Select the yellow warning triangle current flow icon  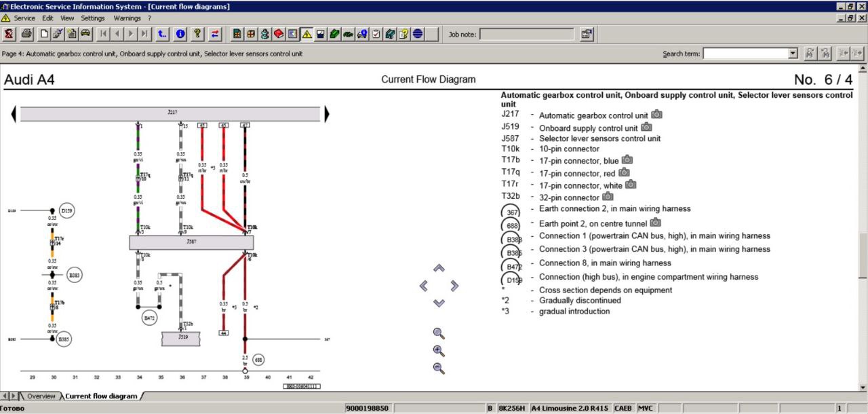[307, 33]
